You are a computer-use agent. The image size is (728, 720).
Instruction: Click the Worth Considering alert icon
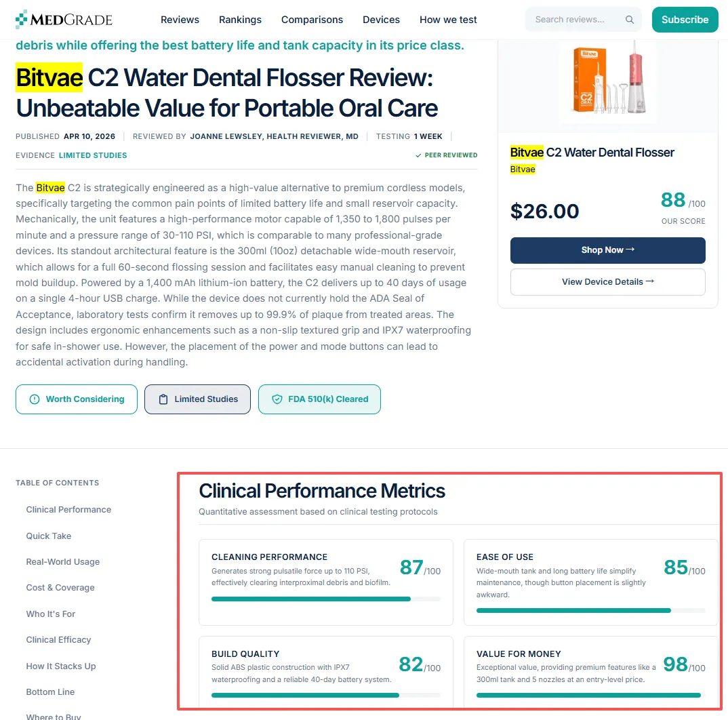(x=35, y=399)
